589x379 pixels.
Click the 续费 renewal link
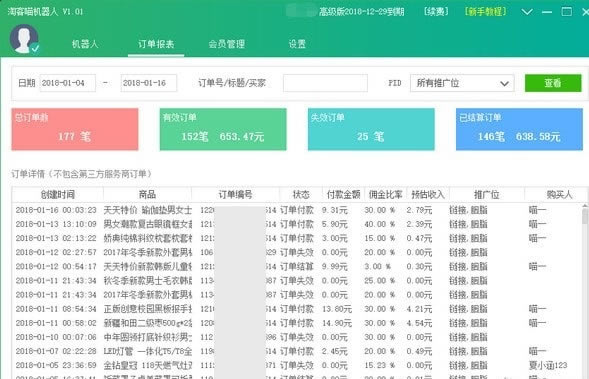(436, 12)
